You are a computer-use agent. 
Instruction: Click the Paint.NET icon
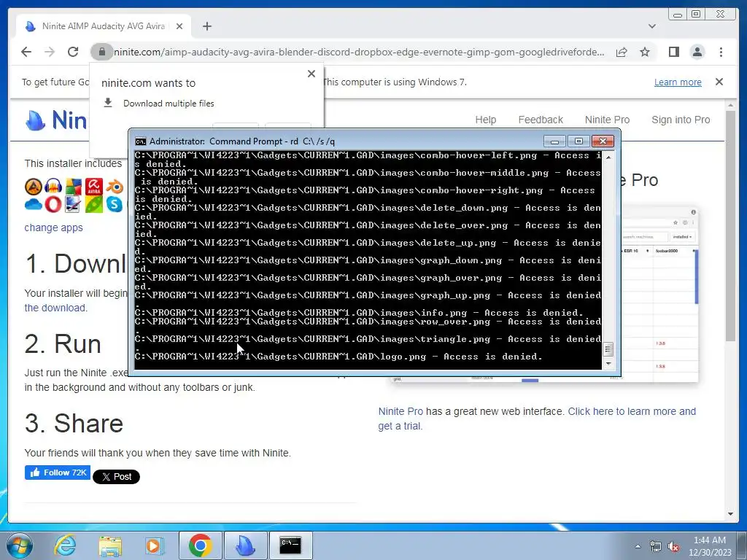[x=74, y=205]
